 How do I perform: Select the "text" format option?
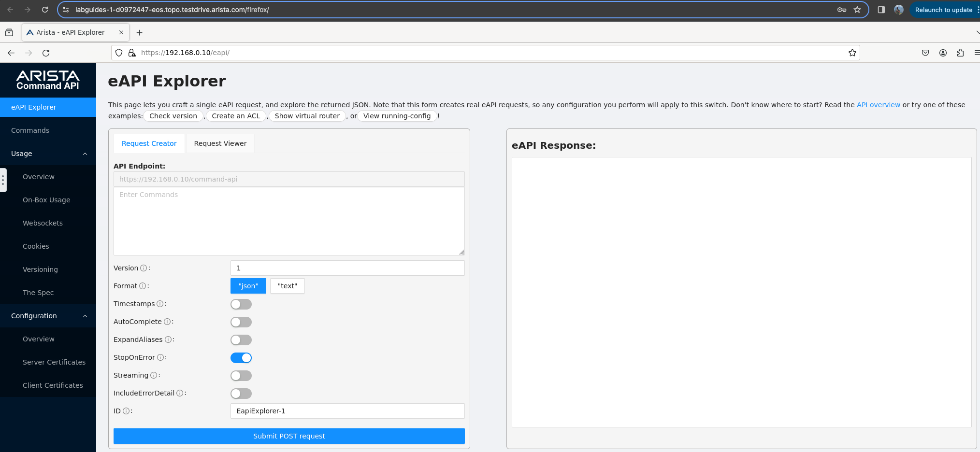click(287, 286)
